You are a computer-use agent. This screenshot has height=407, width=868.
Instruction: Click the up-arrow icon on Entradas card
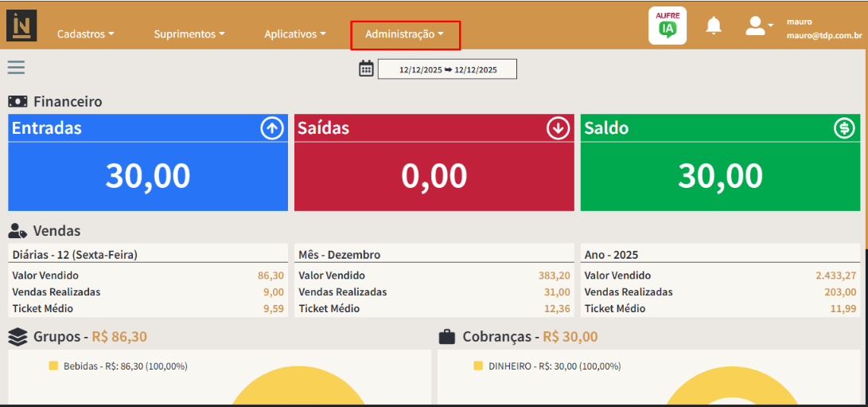[x=272, y=128]
